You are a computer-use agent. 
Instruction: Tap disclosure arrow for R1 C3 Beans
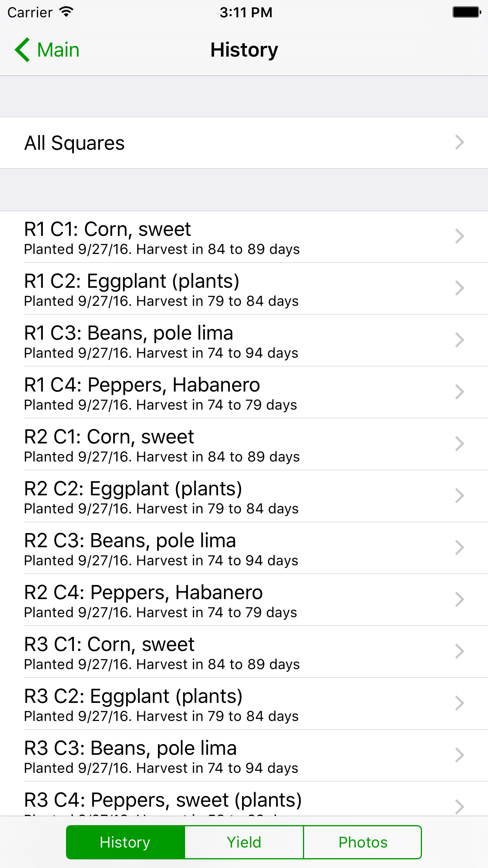pos(459,340)
